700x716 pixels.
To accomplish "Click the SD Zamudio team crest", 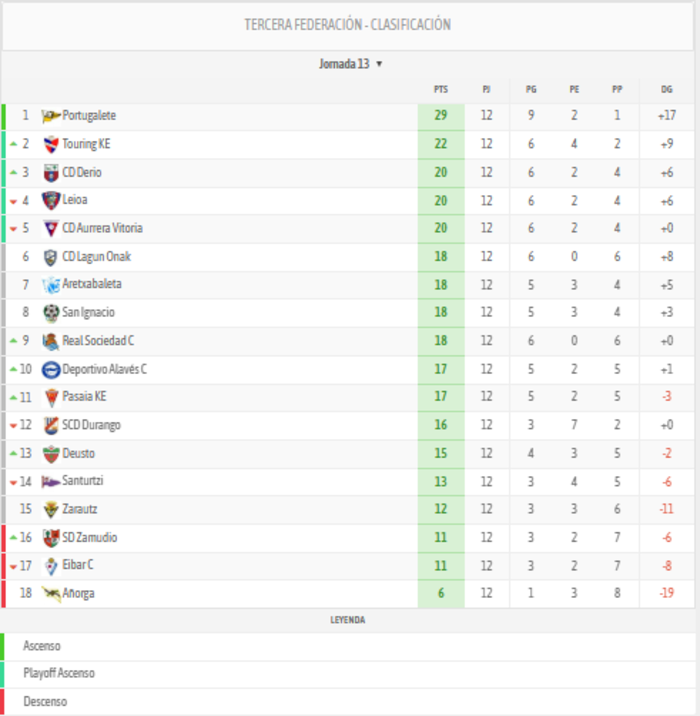I will pos(51,537).
